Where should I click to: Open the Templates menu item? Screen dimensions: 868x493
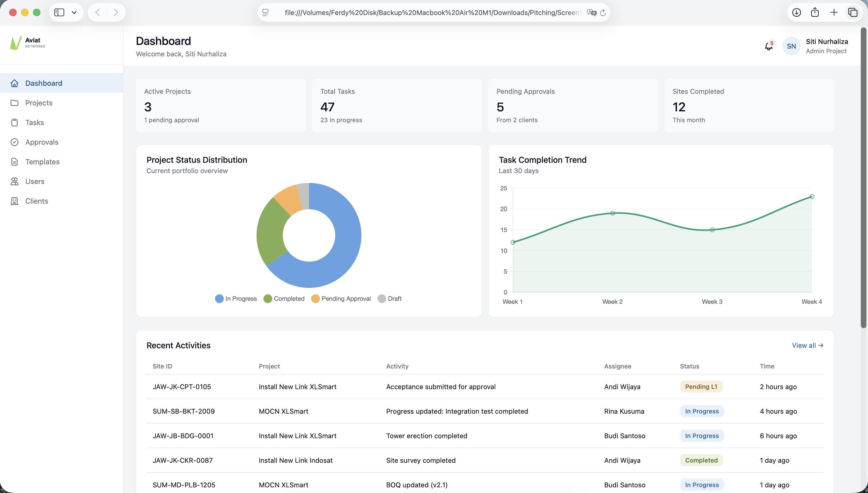click(62, 162)
